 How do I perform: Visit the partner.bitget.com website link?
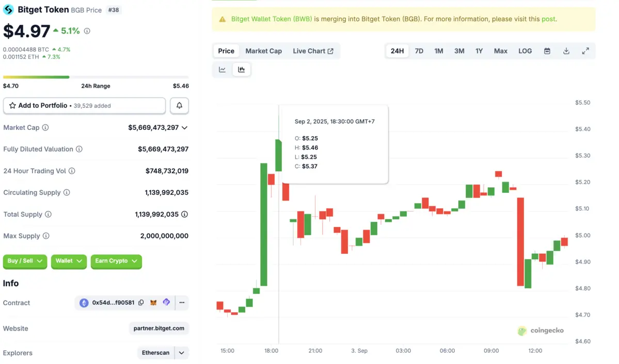coord(158,328)
